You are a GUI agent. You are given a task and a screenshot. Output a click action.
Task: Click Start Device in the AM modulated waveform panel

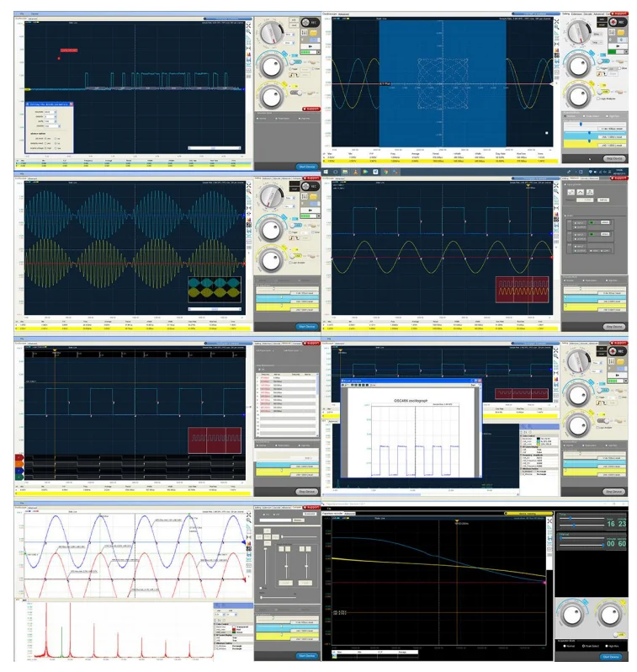click(307, 326)
